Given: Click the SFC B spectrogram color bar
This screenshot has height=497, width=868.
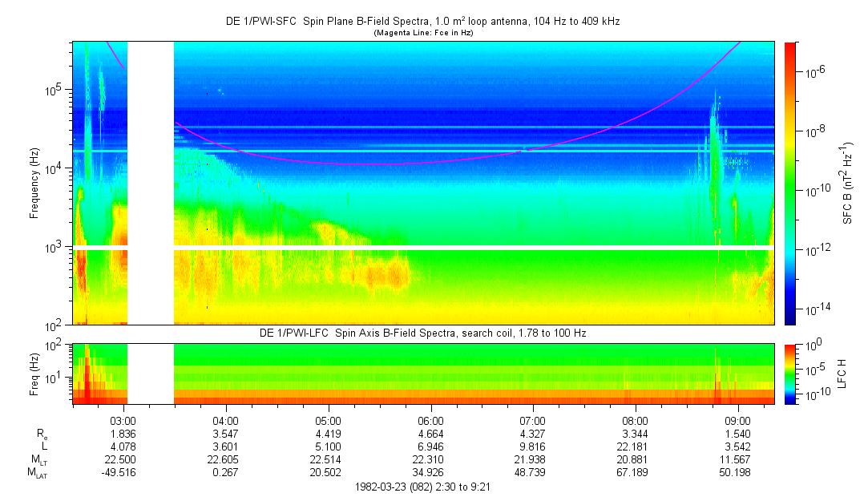Looking at the screenshot, I should (x=790, y=183).
